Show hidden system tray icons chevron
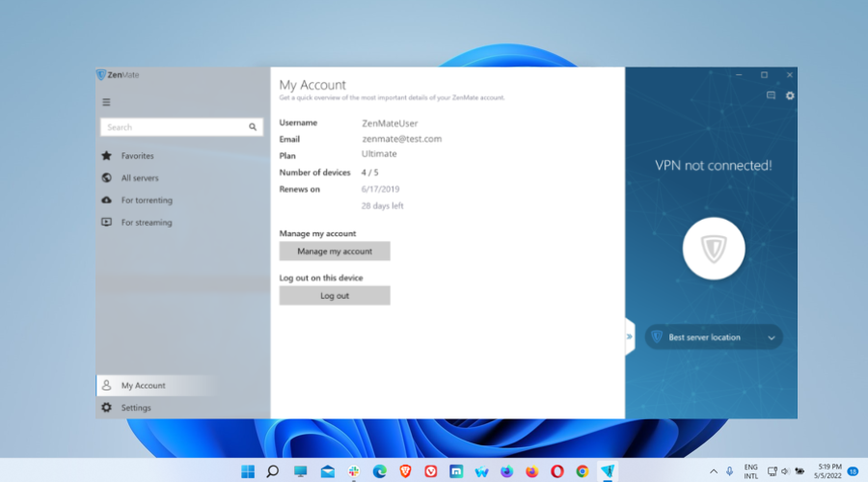This screenshot has width=868, height=482. 714,471
